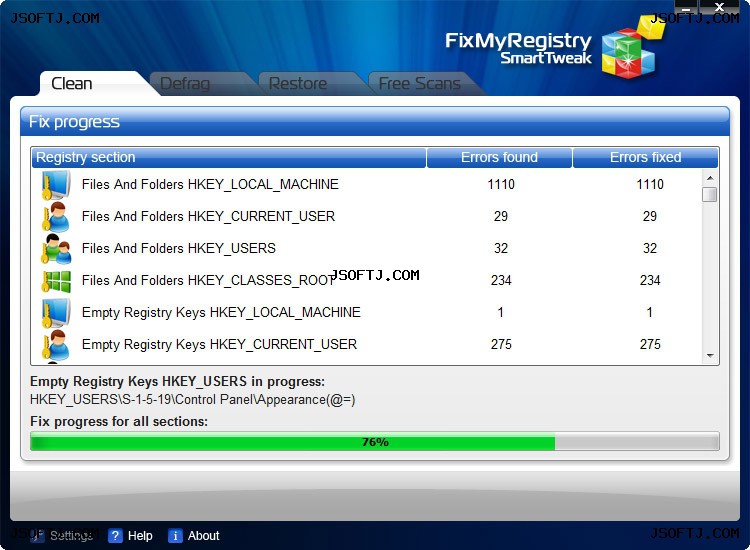The height and width of the screenshot is (550, 750).
Task: Click the 1110 errors fixed value
Action: (x=650, y=185)
